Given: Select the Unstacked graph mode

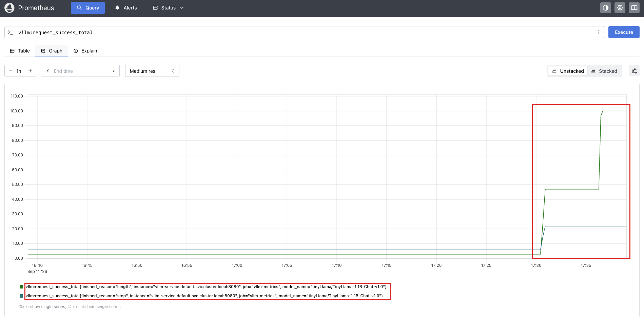Looking at the screenshot, I should [x=568, y=71].
